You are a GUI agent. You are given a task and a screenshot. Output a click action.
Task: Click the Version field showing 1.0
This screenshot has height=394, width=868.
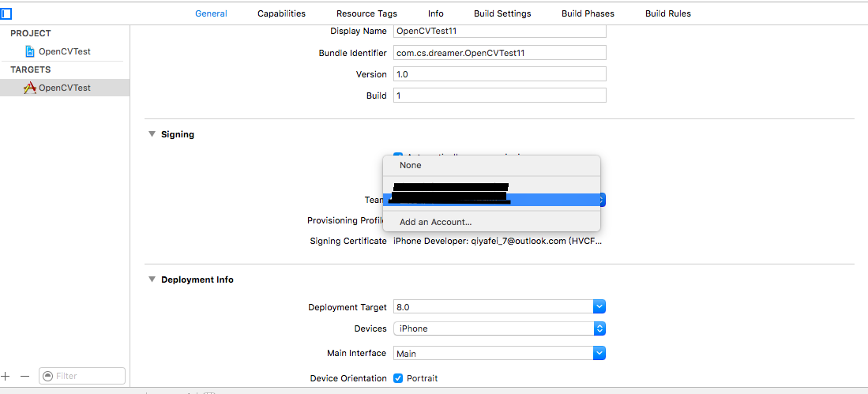point(499,74)
